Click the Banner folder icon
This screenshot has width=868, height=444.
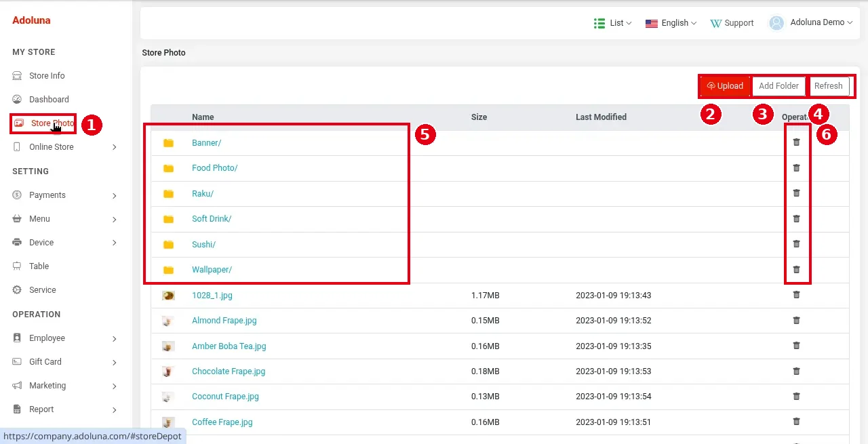coord(168,143)
